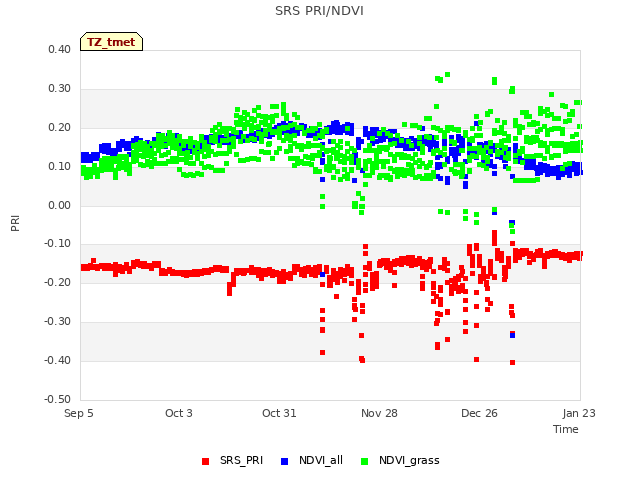Image resolution: width=640 pixels, height=480 pixels.
Task: Click the TZ_tmet annotation label
Action: [x=111, y=42]
